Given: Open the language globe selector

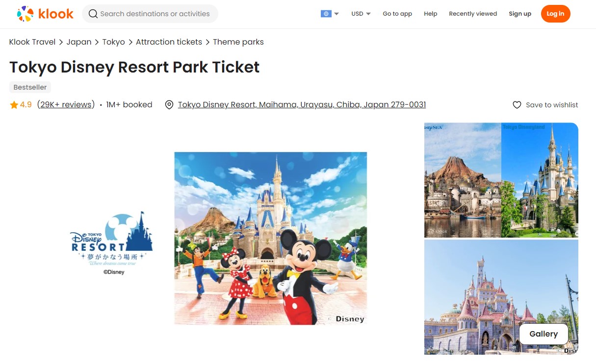Looking at the screenshot, I should 330,14.
